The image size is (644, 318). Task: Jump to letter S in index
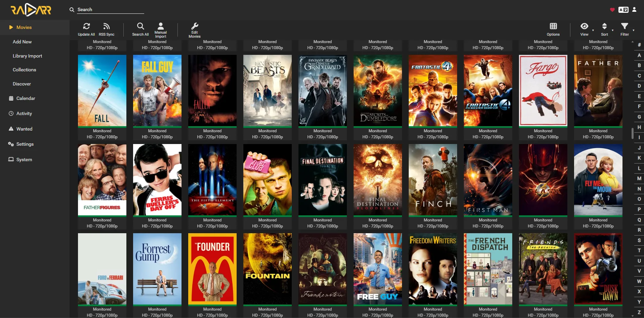639,240
